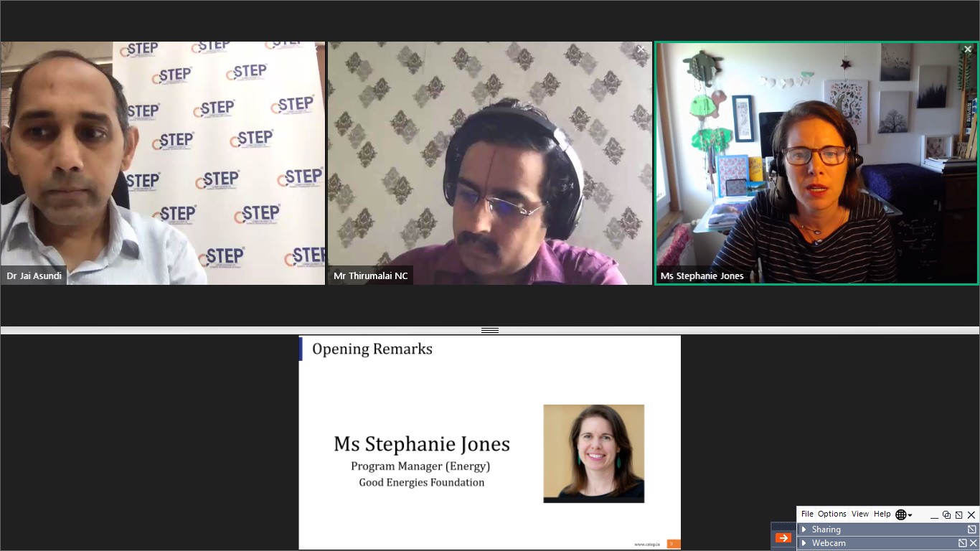Select Dr Jai Asundi's video tile
980x551 pixels.
[163, 163]
